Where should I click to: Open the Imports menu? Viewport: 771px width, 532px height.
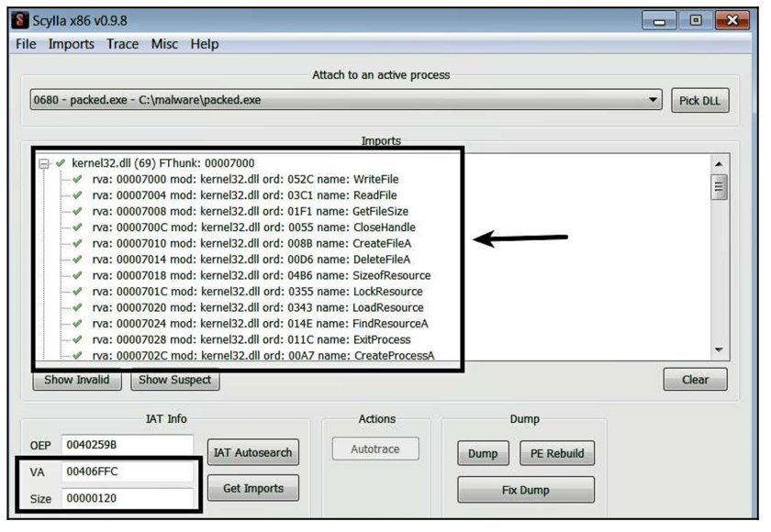(x=71, y=44)
